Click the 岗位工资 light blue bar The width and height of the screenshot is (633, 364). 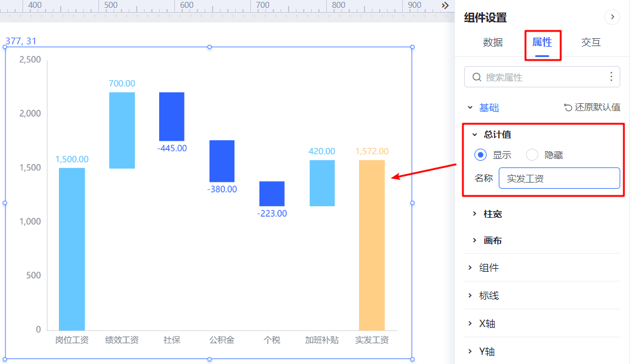[72, 249]
